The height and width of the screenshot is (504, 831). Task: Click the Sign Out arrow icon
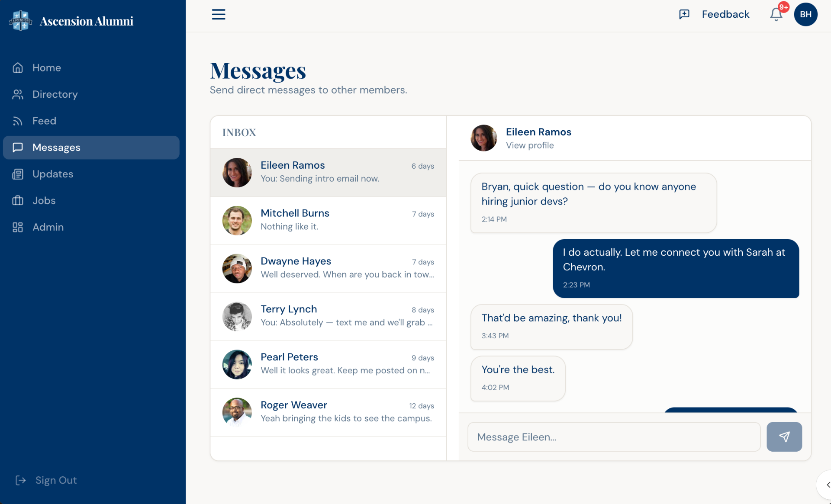coord(21,480)
